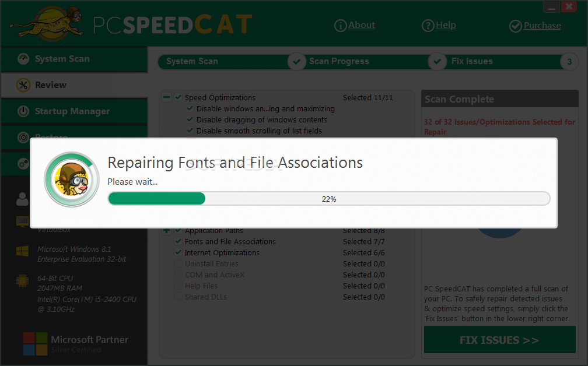Click the PC SpeedCAT cheetah logo
Image resolution: width=588 pixels, height=366 pixels.
[x=47, y=23]
